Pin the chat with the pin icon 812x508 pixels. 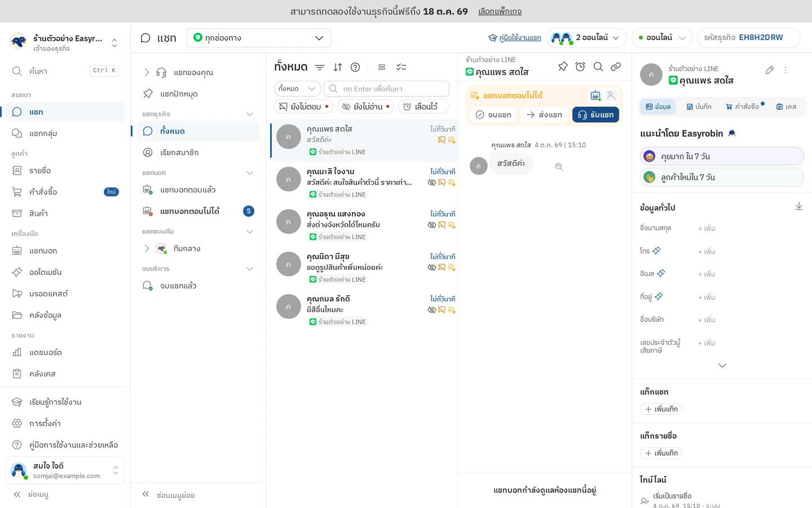pyautogui.click(x=563, y=67)
